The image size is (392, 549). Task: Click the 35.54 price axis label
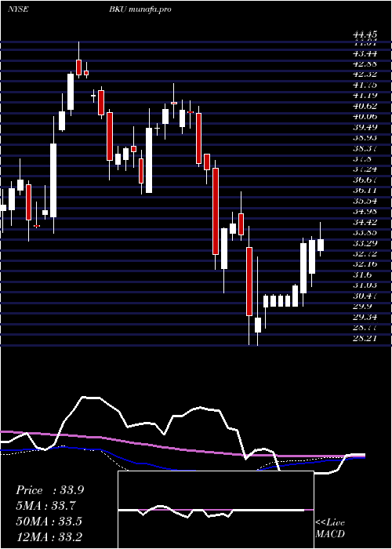(x=365, y=201)
